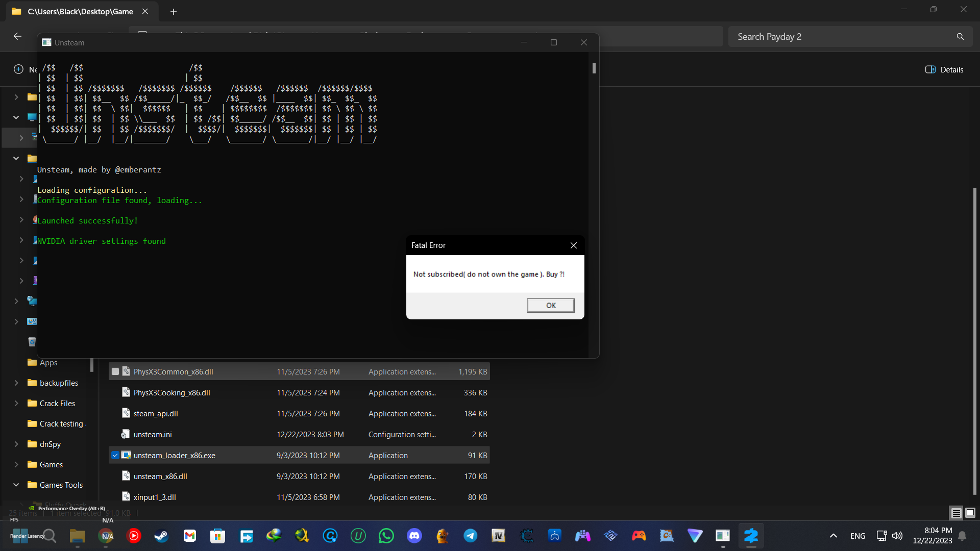This screenshot has height=551, width=980.
Task: Uncheck the unsteam_loader_x86.exe checkbox
Action: coord(115,456)
